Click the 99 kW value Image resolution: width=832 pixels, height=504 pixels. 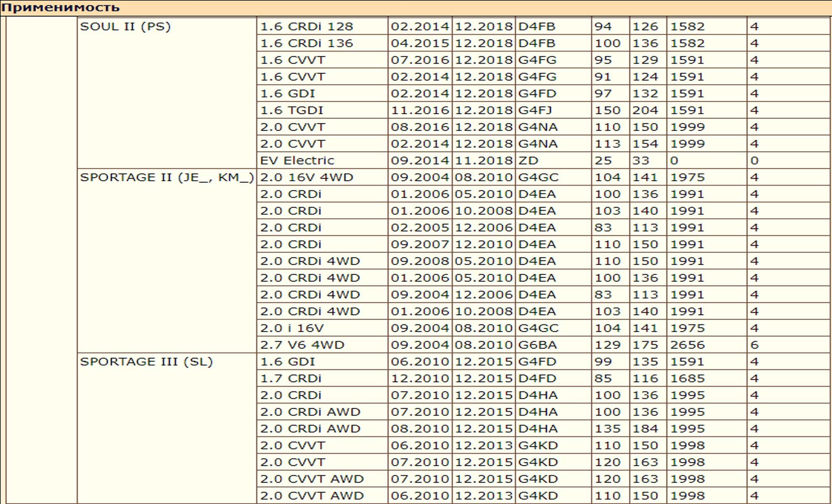tap(610, 362)
